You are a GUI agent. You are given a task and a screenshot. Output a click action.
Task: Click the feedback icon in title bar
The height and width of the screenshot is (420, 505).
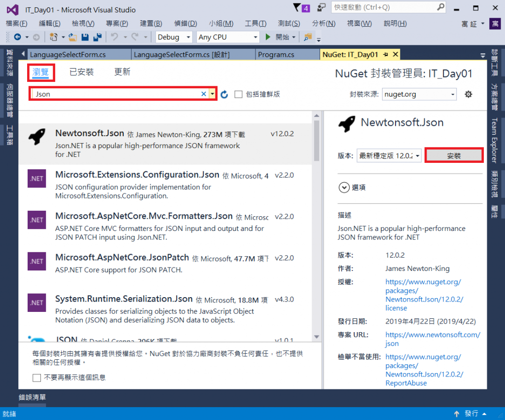321,7
